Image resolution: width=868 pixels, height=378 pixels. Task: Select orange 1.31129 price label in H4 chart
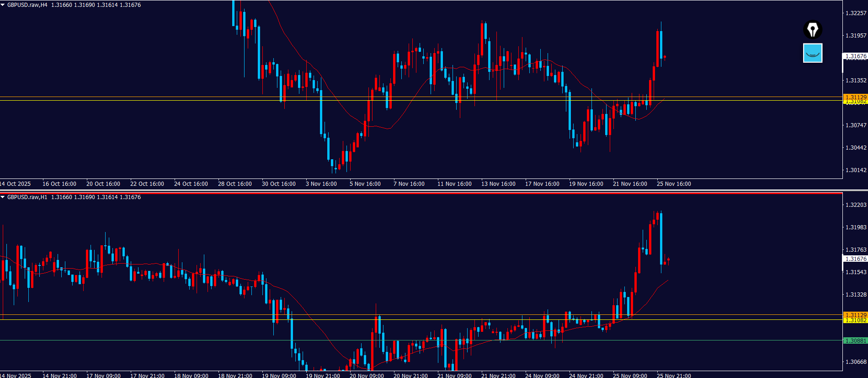pyautogui.click(x=855, y=97)
